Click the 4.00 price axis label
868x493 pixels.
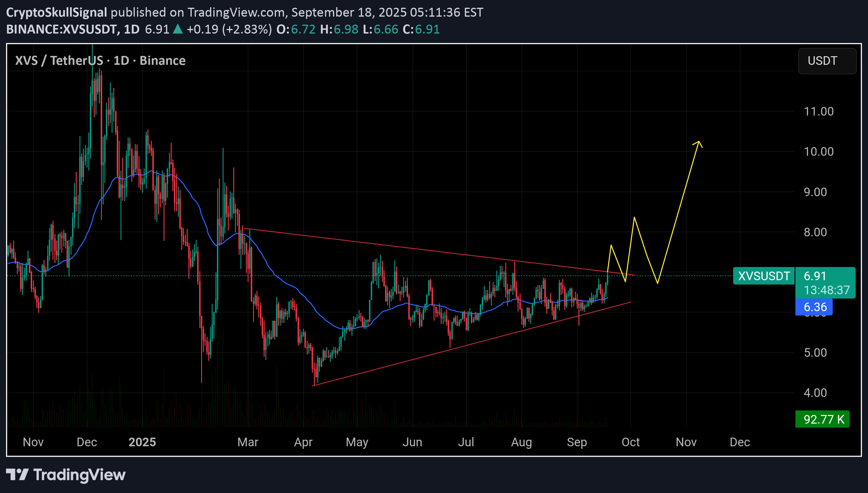point(815,392)
